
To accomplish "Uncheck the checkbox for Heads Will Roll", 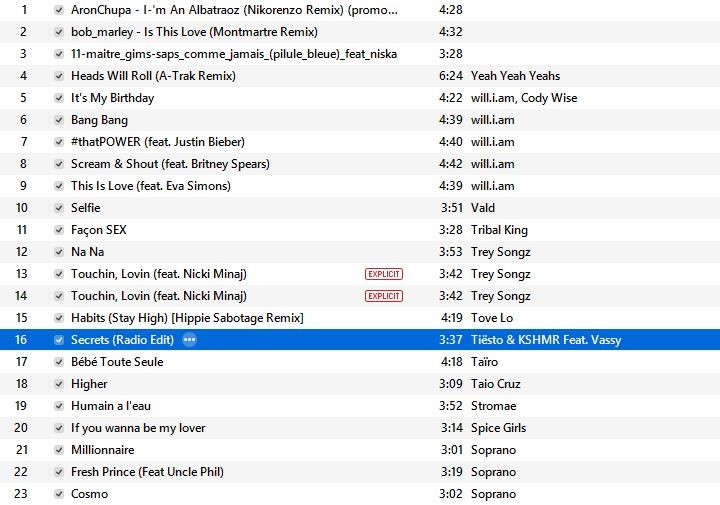I will click(59, 76).
